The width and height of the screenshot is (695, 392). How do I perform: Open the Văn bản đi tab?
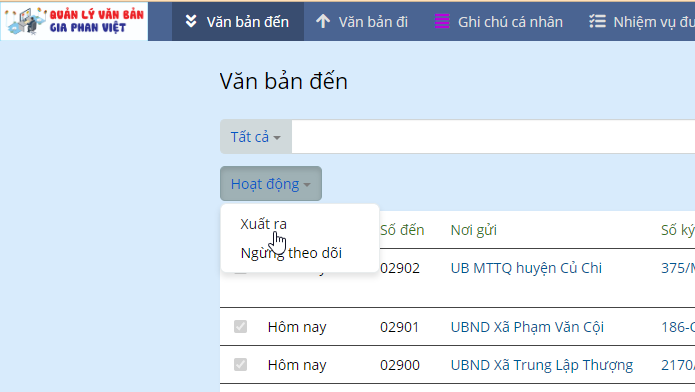click(x=362, y=21)
